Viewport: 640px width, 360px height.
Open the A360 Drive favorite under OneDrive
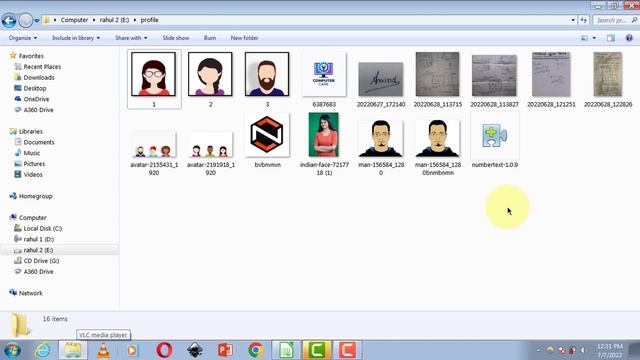tap(38, 110)
